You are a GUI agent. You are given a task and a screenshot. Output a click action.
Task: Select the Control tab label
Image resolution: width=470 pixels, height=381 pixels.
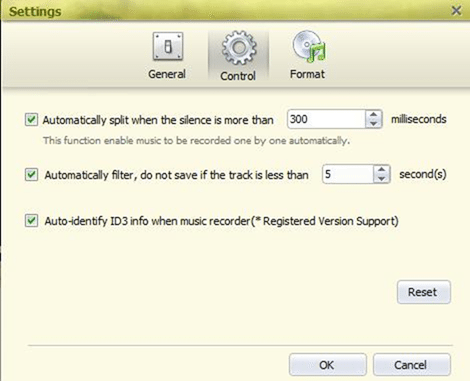pos(238,76)
